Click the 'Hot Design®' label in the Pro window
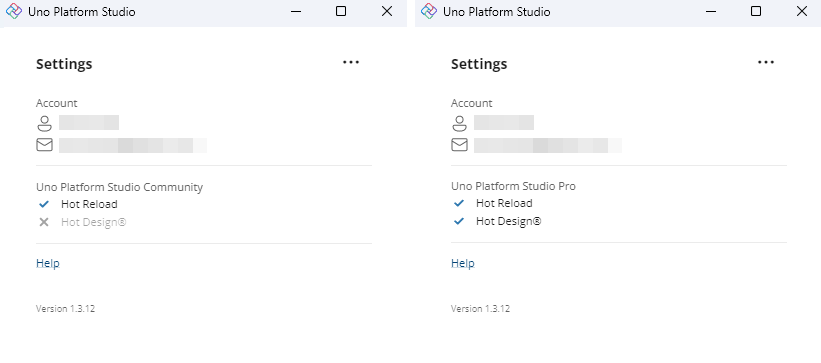Image resolution: width=821 pixels, height=363 pixels. 508,221
